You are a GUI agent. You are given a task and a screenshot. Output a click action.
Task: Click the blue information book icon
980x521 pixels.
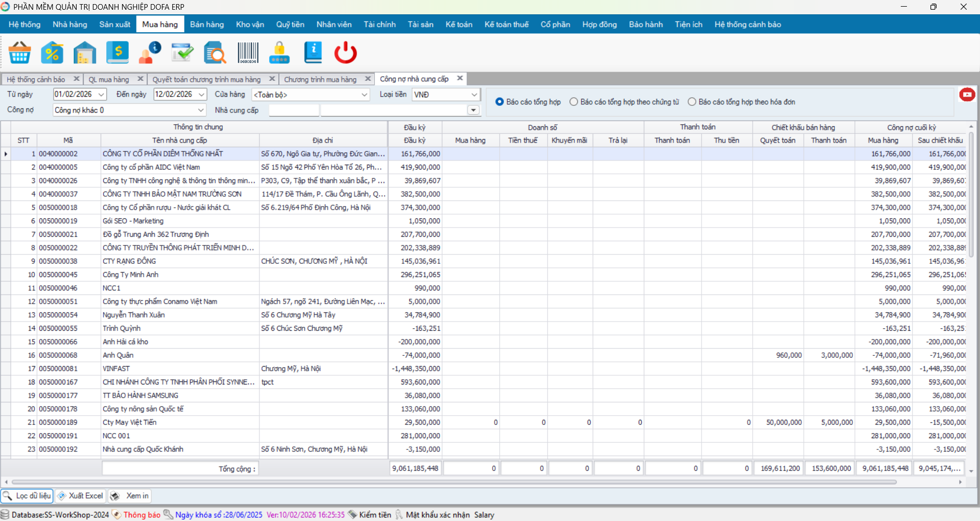tap(313, 53)
